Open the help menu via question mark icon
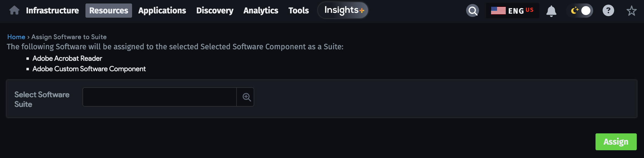Screen dimensions: 644x158 (608, 11)
